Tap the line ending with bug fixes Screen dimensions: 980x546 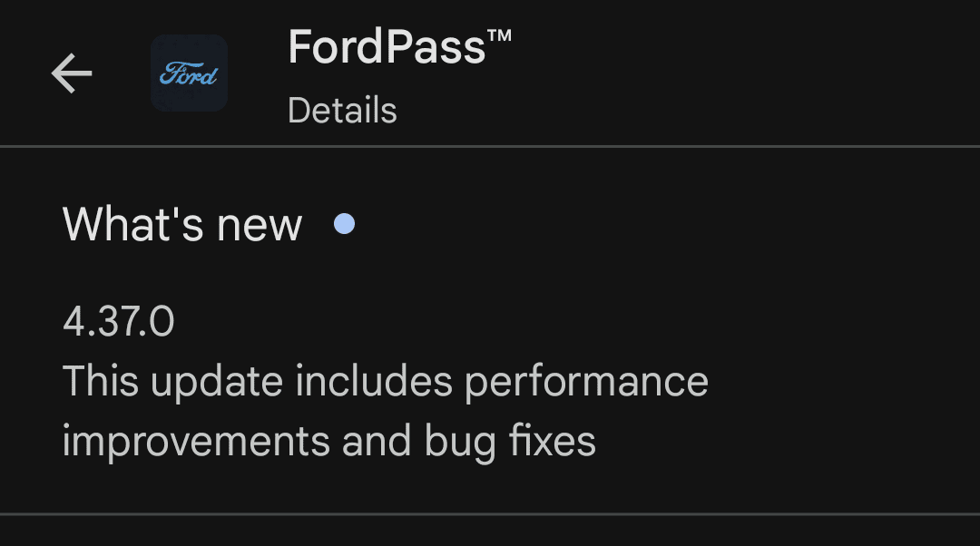pos(328,441)
